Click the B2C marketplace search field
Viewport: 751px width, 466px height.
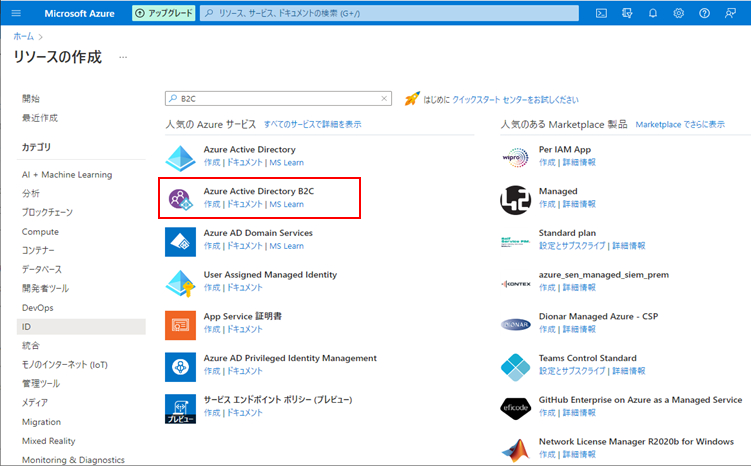pyautogui.click(x=278, y=98)
